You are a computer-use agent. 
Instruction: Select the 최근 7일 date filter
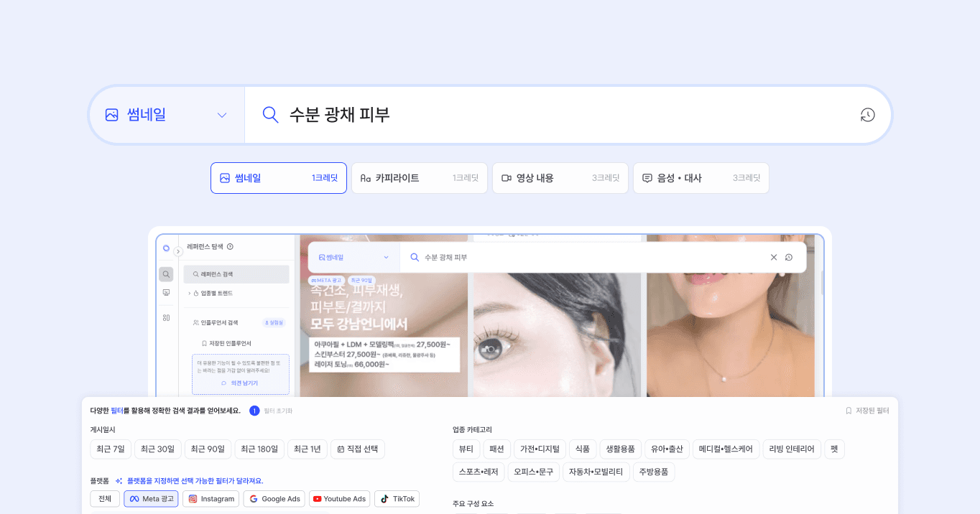pos(111,449)
